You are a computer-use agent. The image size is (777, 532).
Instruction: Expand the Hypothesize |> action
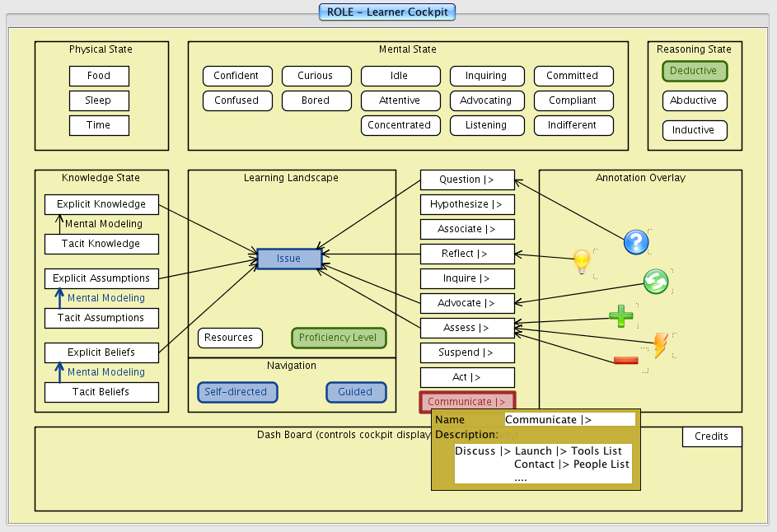[467, 204]
